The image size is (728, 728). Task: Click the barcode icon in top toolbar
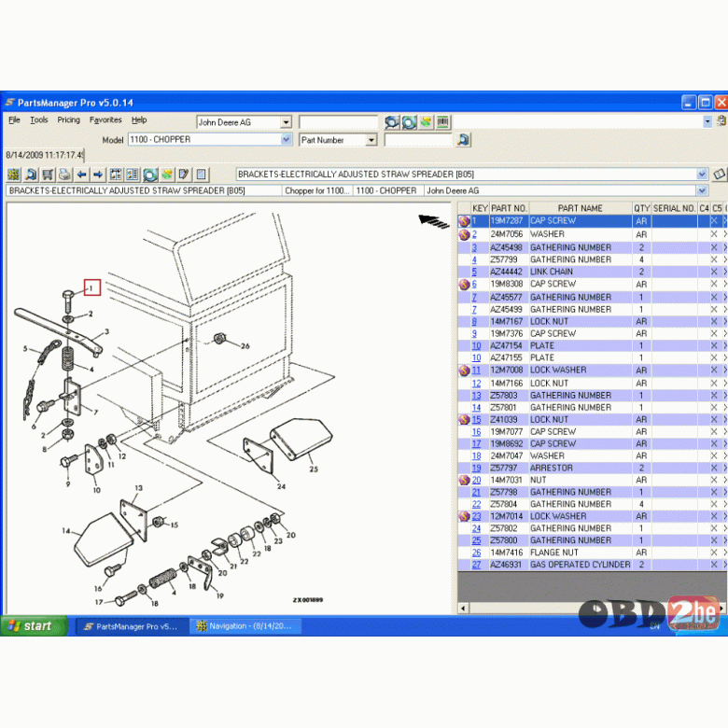443,122
